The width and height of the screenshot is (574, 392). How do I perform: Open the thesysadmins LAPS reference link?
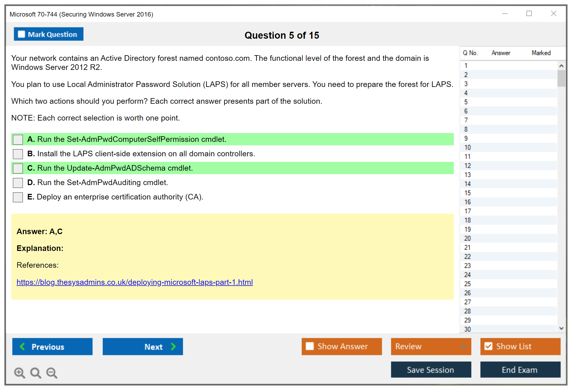[135, 282]
